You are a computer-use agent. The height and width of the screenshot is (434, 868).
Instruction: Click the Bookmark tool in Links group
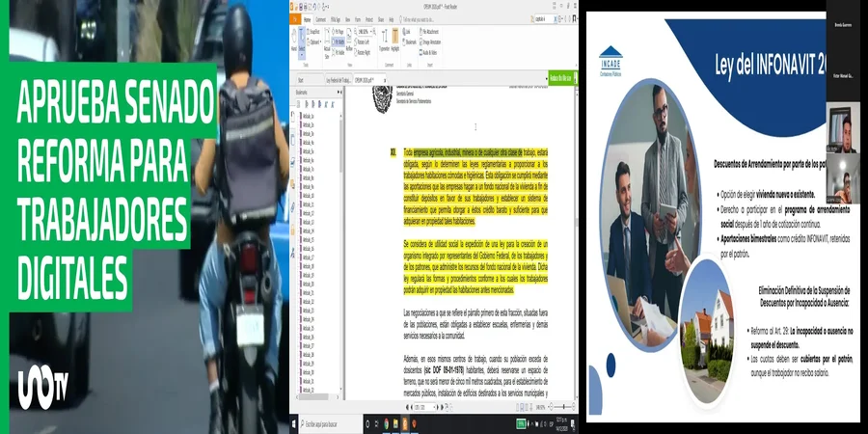pyautogui.click(x=410, y=42)
